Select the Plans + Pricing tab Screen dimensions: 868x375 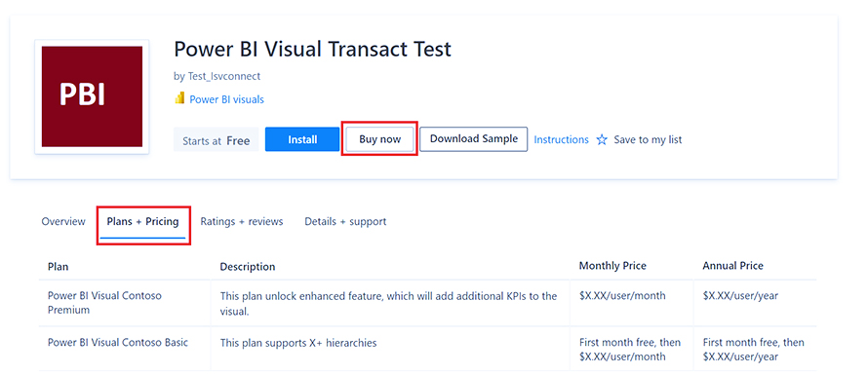[142, 222]
